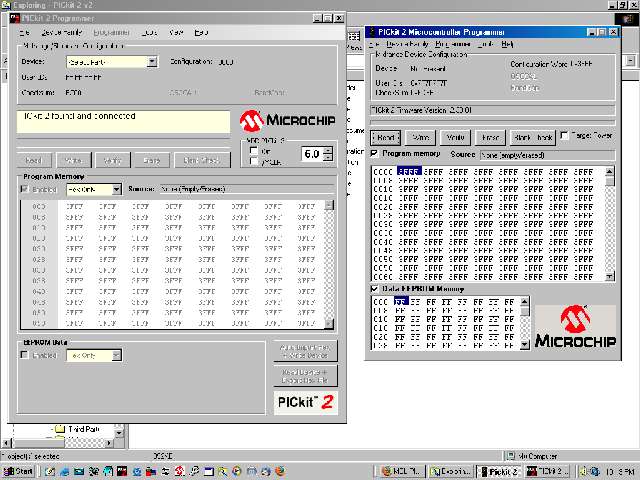Click the Microchip logo in left window

(x=286, y=121)
